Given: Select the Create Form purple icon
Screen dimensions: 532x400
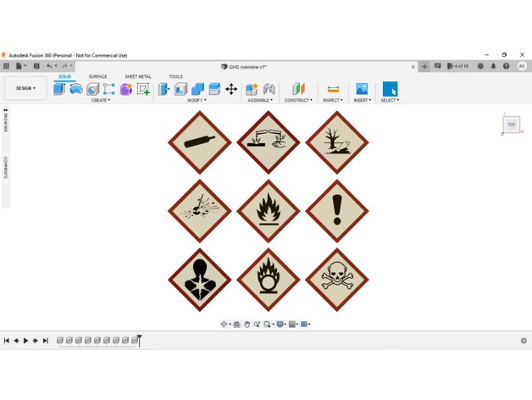Looking at the screenshot, I should 126,89.
